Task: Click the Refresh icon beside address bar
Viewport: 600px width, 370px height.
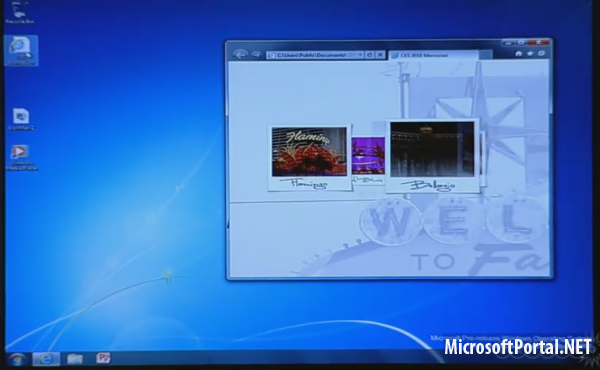Action: [x=370, y=55]
